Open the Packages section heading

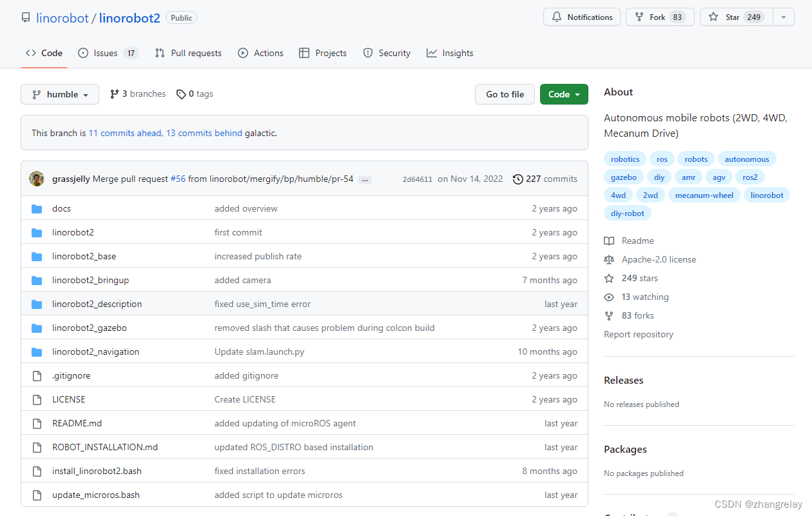[x=625, y=450]
